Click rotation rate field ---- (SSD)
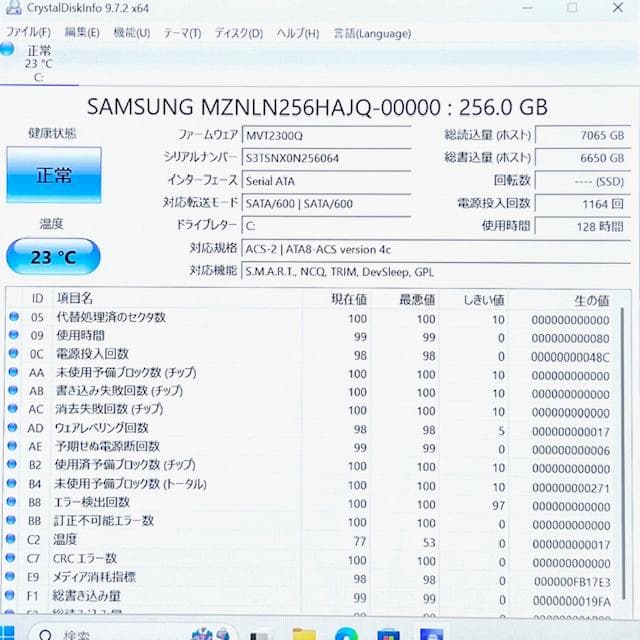The image size is (640, 640). [x=582, y=181]
